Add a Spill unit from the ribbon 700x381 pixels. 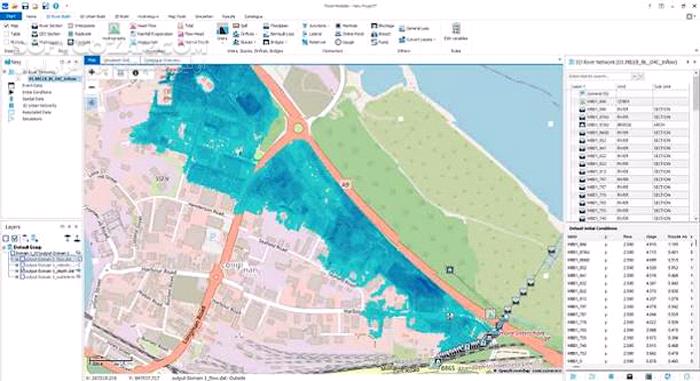click(x=240, y=26)
